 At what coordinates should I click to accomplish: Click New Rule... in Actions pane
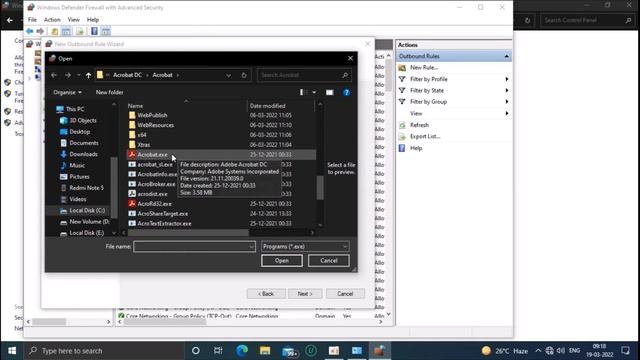click(424, 67)
